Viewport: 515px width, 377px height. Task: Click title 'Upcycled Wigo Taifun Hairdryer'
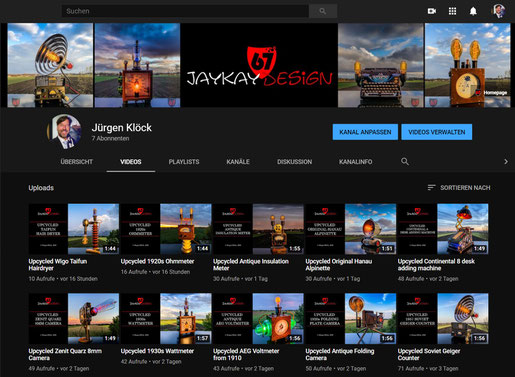[x=58, y=265]
